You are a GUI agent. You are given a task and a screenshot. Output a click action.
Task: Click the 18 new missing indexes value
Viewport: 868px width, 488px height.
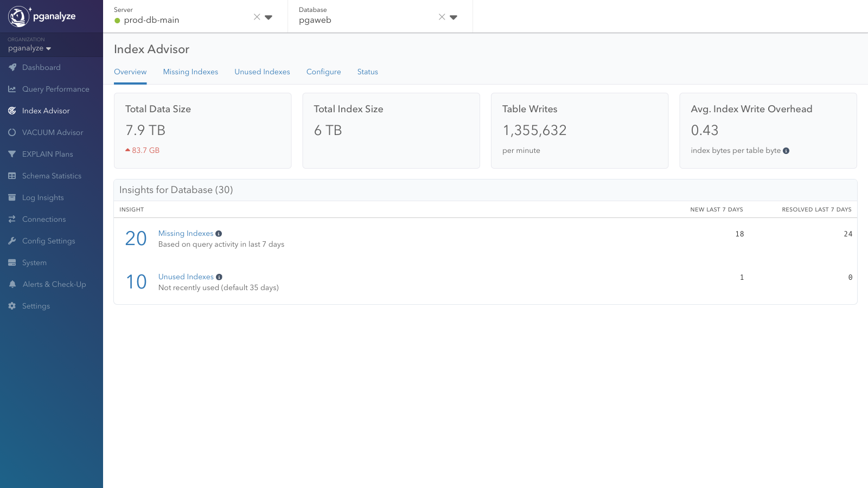pos(739,234)
